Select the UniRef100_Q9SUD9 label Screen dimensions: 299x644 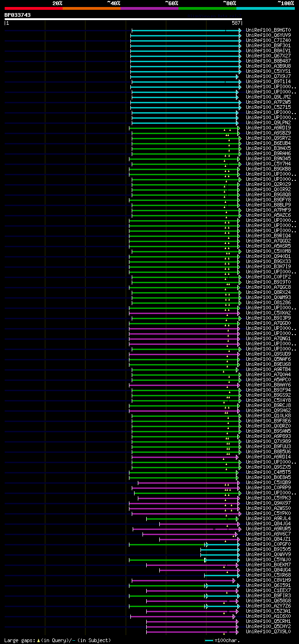click(x=268, y=354)
